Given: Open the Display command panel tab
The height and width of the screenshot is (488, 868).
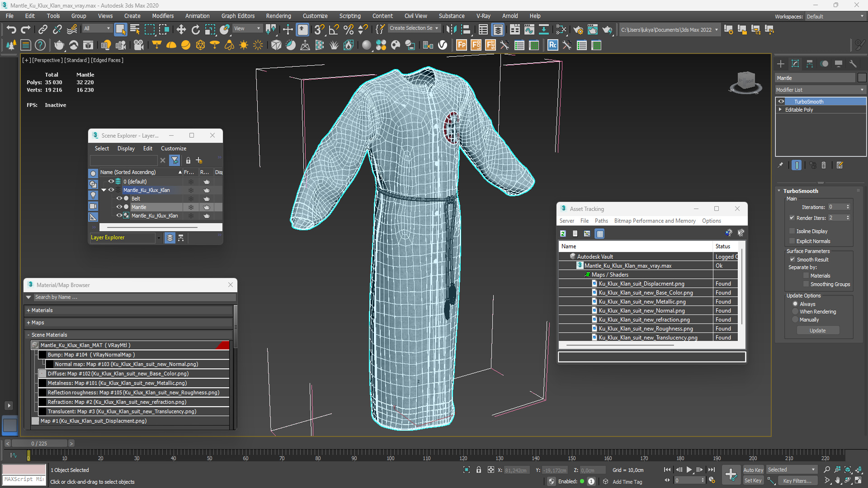Looking at the screenshot, I should 839,64.
